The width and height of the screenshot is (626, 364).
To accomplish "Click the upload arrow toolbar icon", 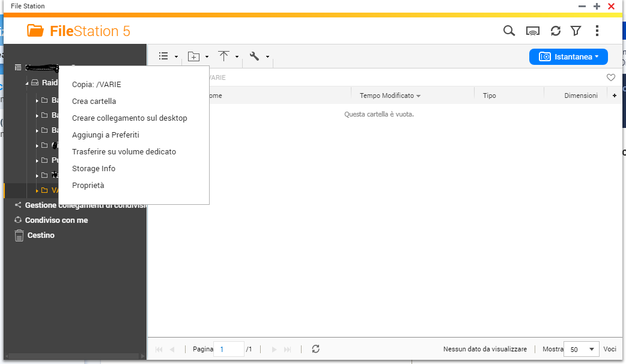I will tap(224, 56).
